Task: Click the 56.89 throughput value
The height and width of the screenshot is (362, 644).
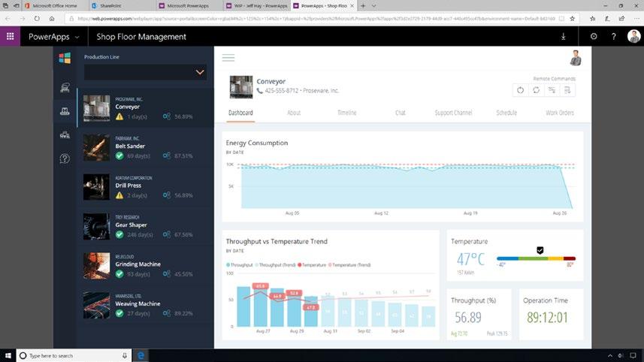Action: click(468, 317)
